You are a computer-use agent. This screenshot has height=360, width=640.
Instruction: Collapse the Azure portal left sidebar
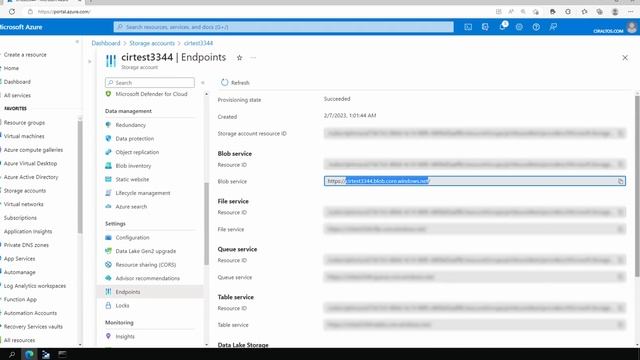[77, 42]
